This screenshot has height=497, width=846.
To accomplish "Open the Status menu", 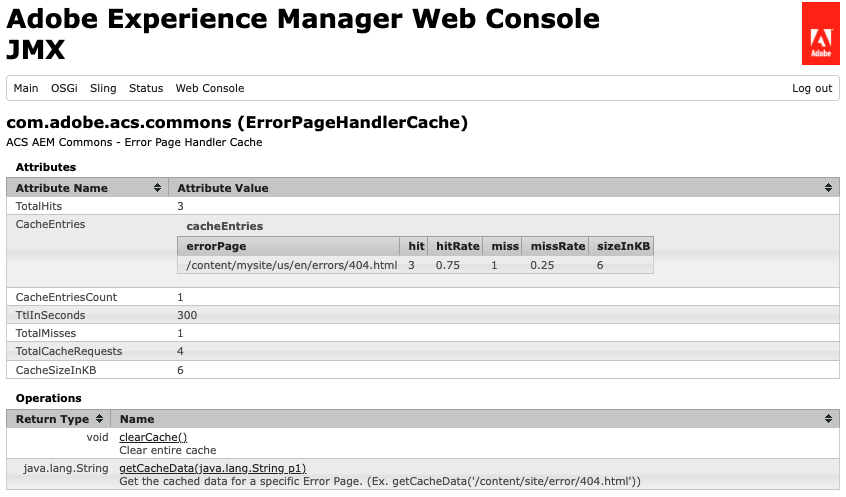I will tap(146, 88).
